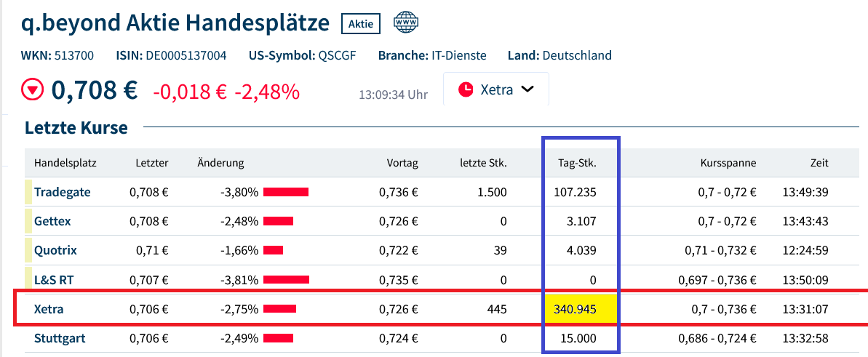Click the red down-arrow circle icon
This screenshot has height=357, width=868.
click(x=33, y=91)
